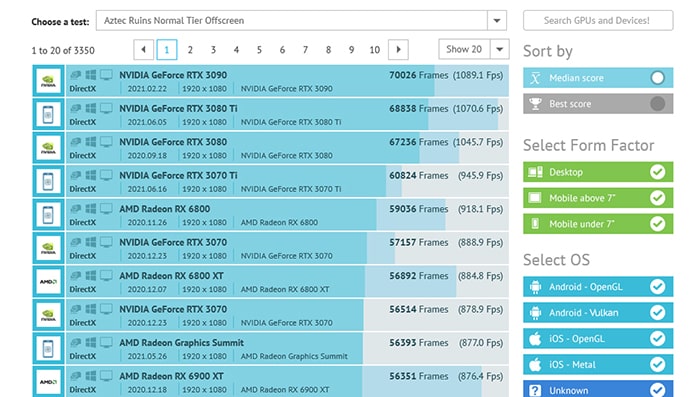Click the AMD logo beside Radeon RX 6800 XT
The width and height of the screenshot is (700, 397).
point(48,282)
